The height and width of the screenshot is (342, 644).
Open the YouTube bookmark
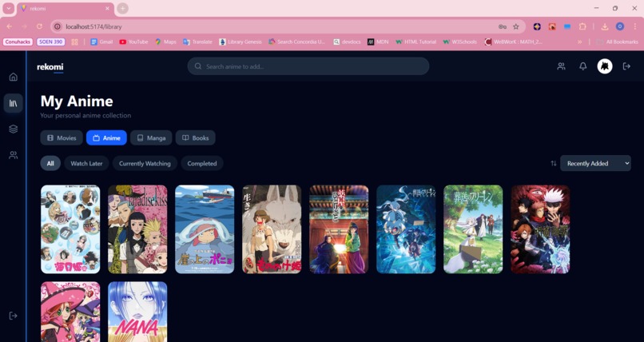(x=133, y=42)
